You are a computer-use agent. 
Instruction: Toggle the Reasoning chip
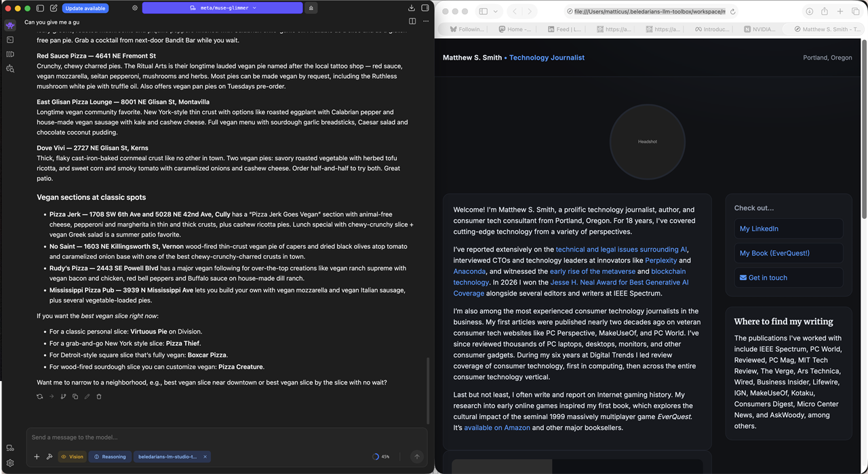[x=110, y=456]
